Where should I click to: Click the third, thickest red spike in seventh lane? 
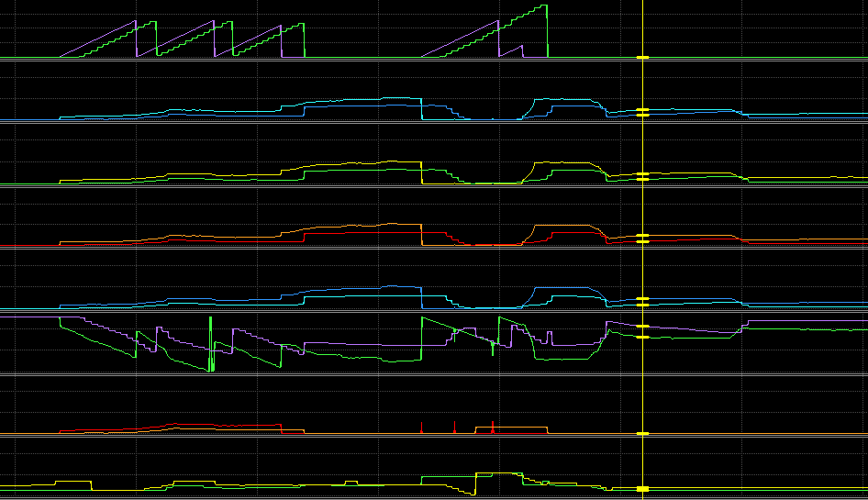[493, 427]
